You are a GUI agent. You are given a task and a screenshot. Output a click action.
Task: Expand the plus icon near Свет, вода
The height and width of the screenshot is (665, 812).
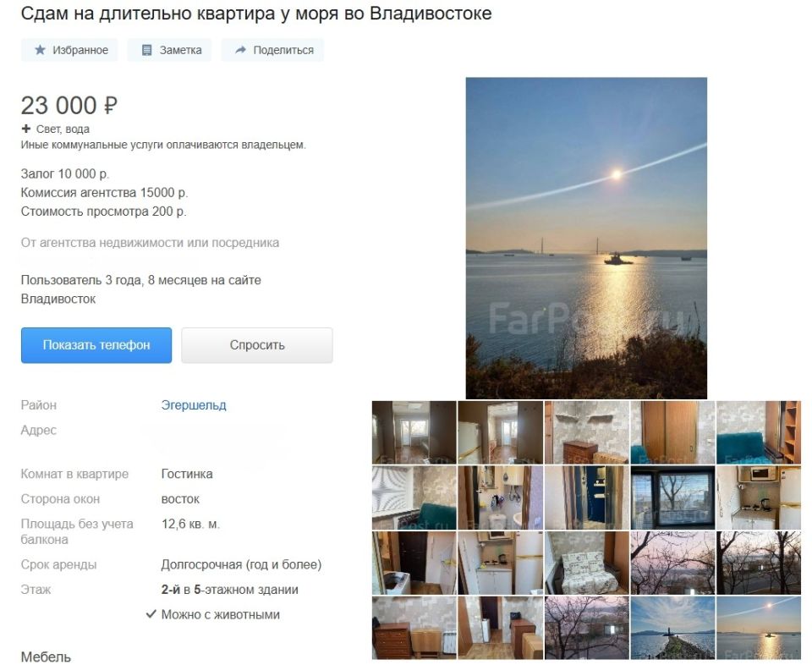(x=26, y=129)
